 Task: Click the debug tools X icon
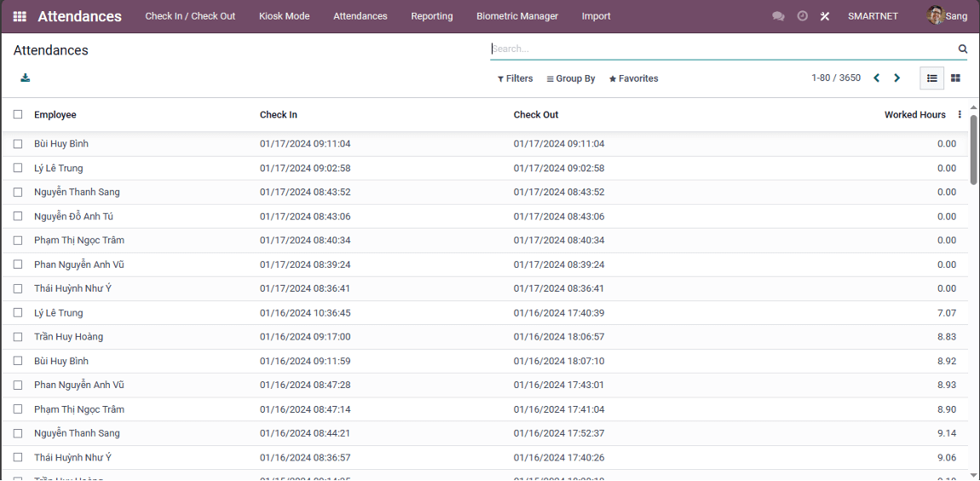[x=825, y=16]
